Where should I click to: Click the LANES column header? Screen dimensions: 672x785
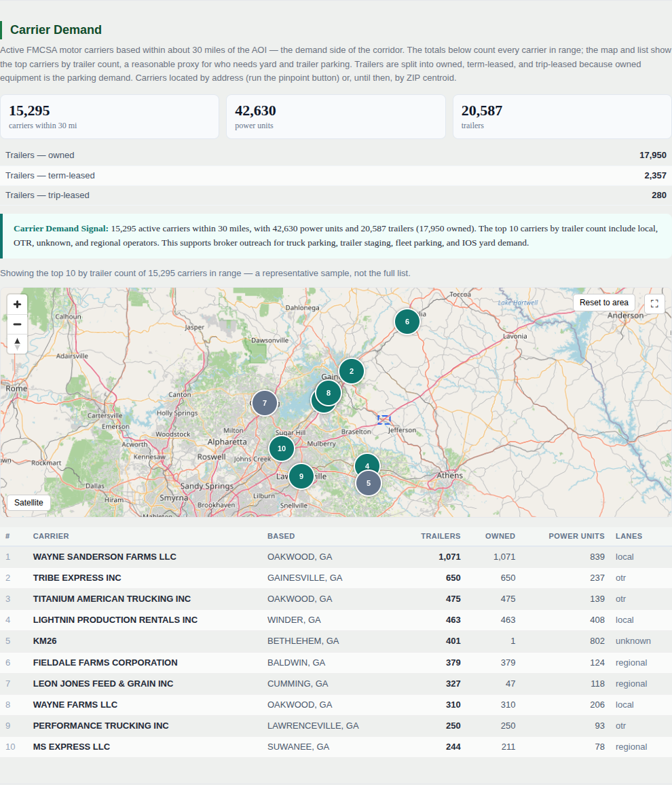pos(629,536)
